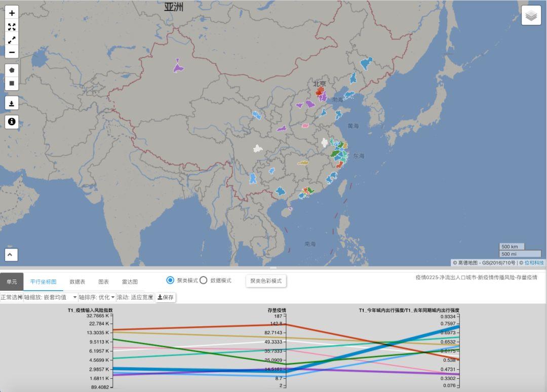Click the purple Xinjiang region on map

click(x=178, y=67)
